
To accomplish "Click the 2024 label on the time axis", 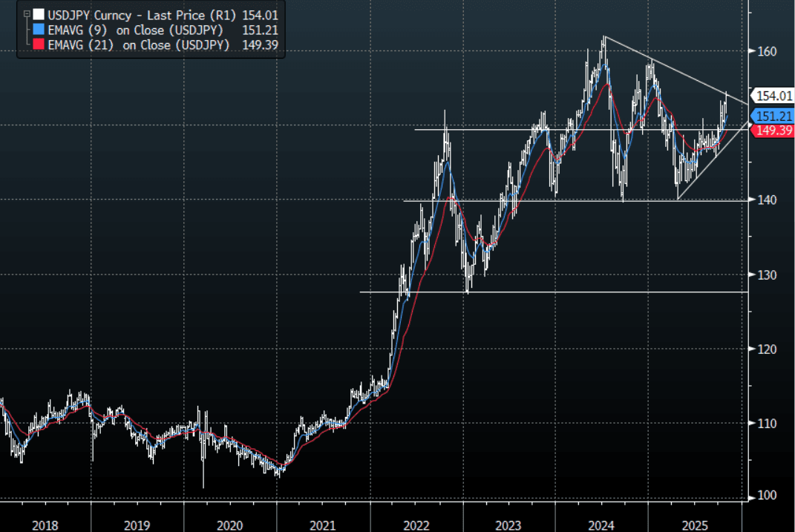I will click(x=601, y=525).
